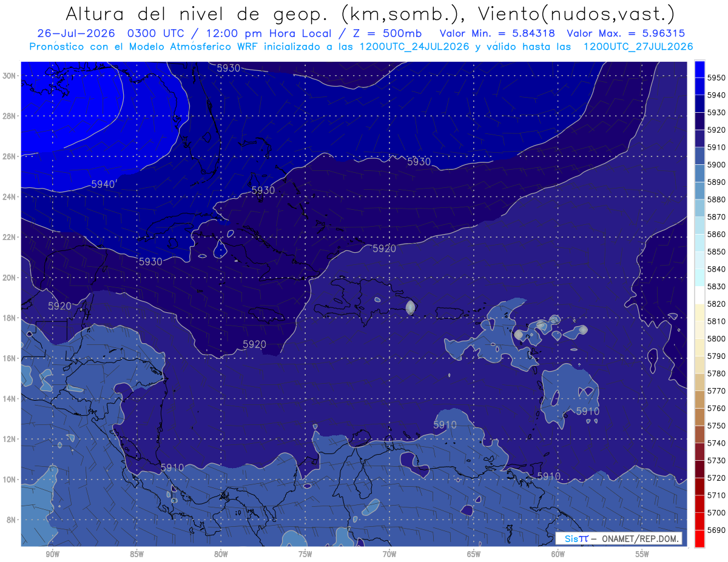Click the 90W longitude axis label
This screenshot has height=562, width=728.
pyautogui.click(x=52, y=554)
